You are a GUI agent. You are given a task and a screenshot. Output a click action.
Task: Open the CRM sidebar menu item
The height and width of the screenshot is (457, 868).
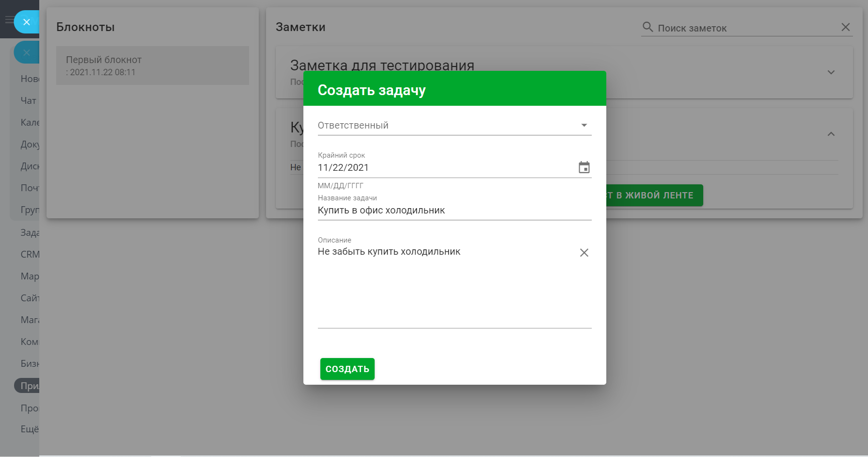pyautogui.click(x=30, y=254)
